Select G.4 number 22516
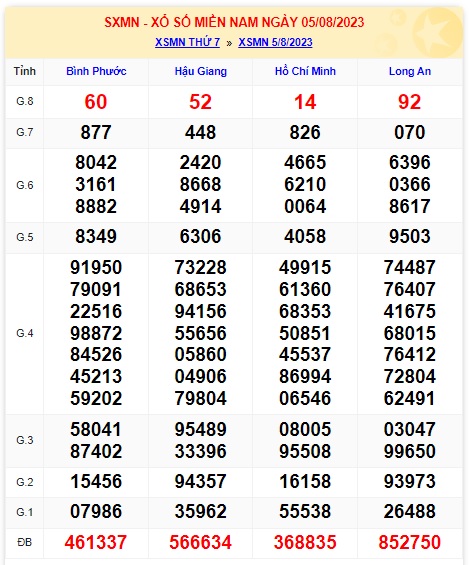The width and height of the screenshot is (470, 565). (96, 311)
